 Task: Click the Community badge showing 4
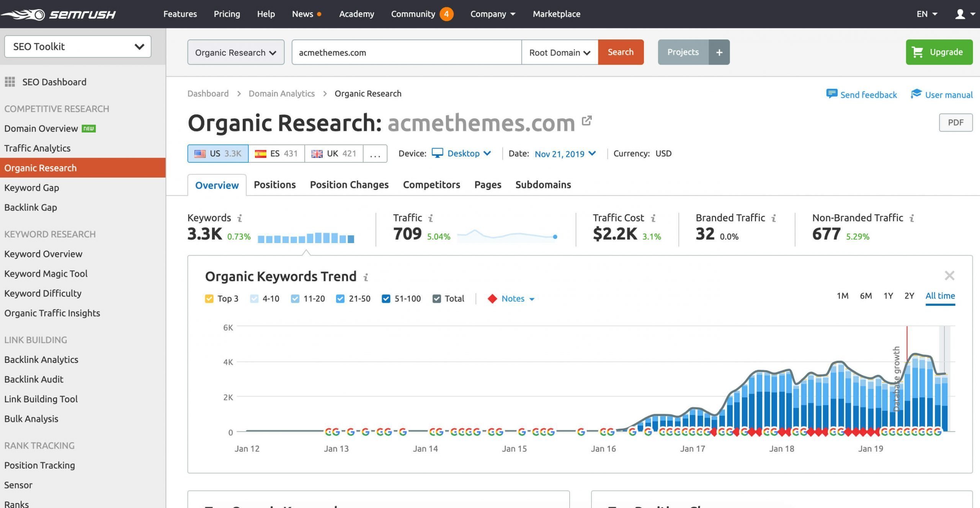click(x=446, y=14)
